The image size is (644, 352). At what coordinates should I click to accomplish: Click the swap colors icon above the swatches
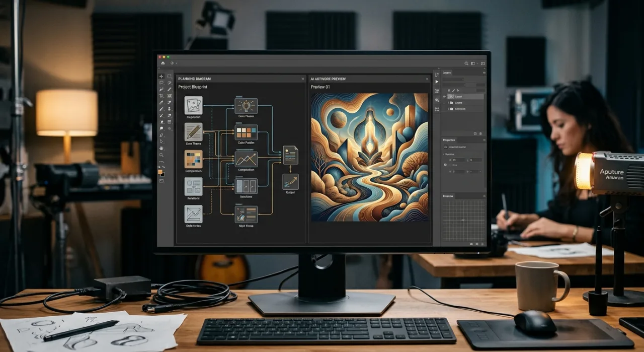point(164,167)
